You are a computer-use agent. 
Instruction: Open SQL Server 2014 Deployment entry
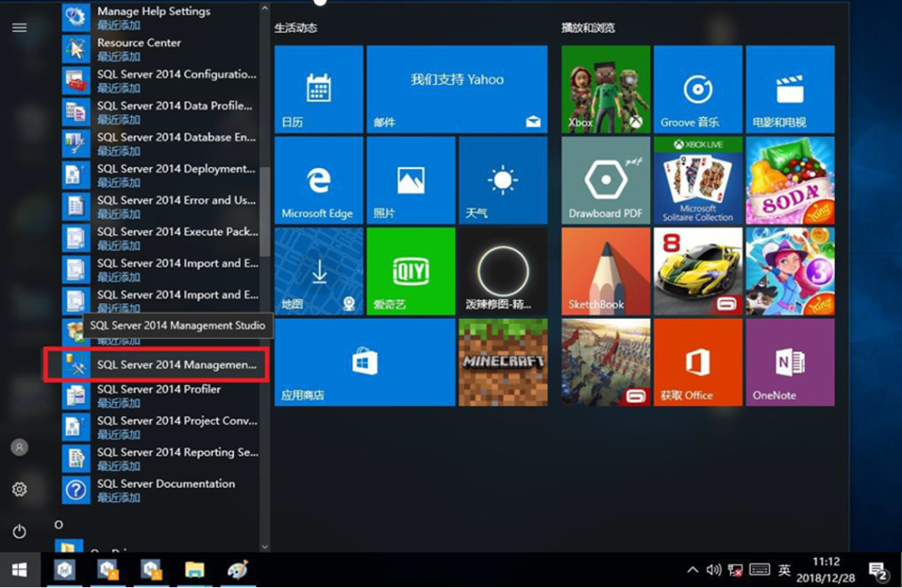pos(160,175)
